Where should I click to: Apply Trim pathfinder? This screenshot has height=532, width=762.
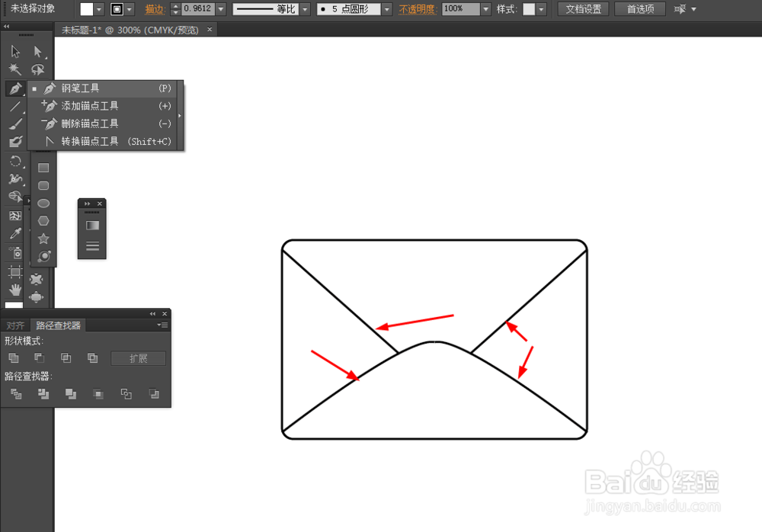(43, 394)
